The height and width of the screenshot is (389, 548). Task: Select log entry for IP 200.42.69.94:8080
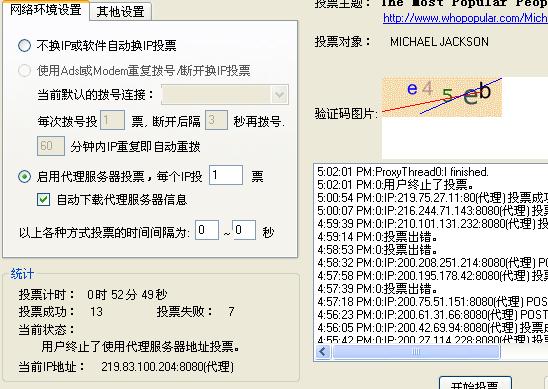point(432,327)
